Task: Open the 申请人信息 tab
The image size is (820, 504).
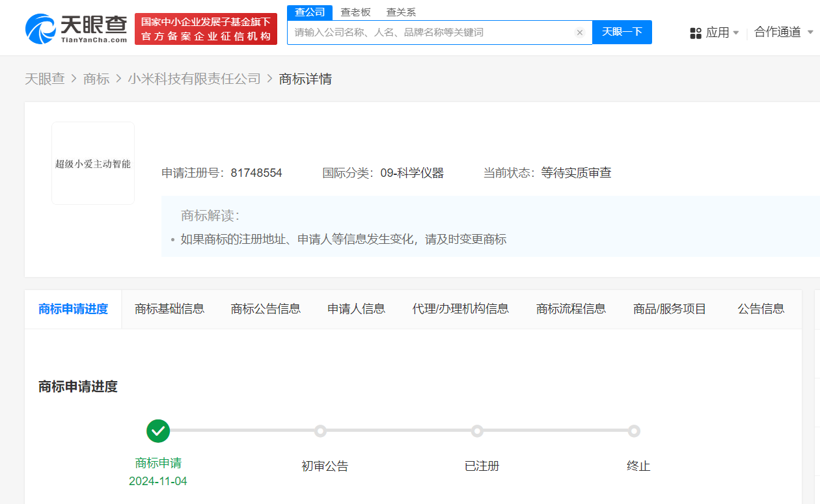Action: (x=356, y=309)
